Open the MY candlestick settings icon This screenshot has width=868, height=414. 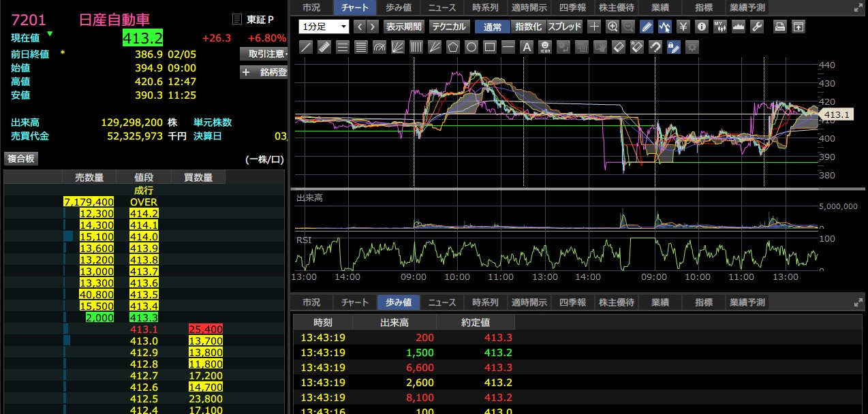click(720, 27)
